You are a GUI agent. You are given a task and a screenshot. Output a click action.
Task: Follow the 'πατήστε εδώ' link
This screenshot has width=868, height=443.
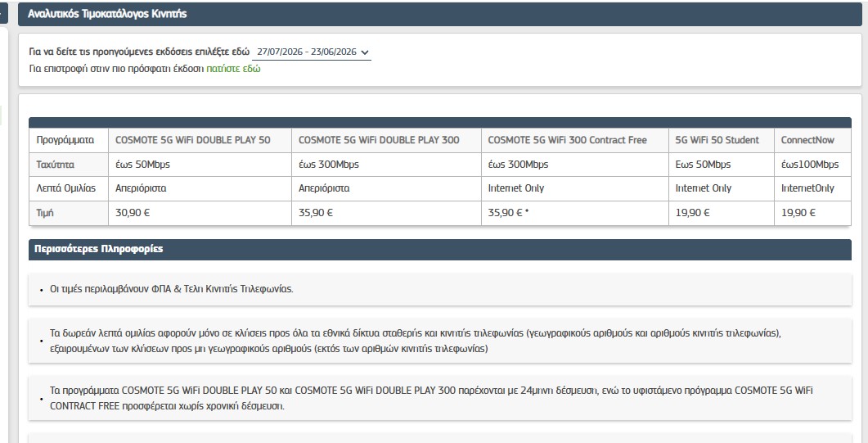[x=233, y=69]
